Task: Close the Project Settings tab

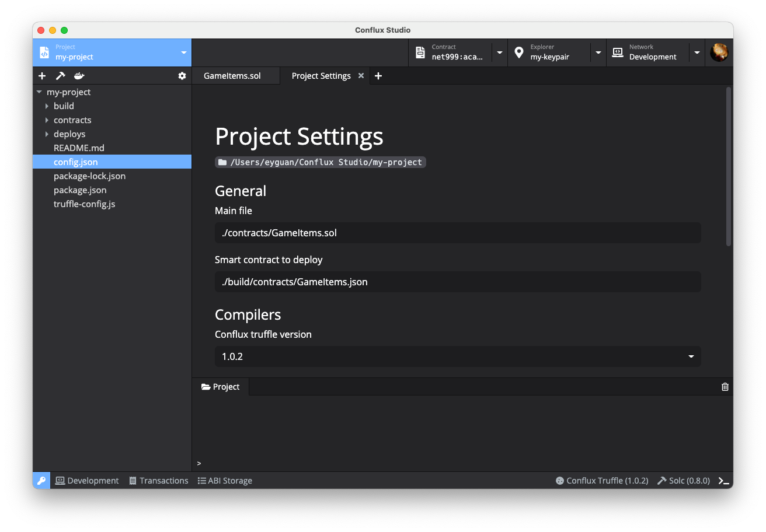Action: coord(361,76)
